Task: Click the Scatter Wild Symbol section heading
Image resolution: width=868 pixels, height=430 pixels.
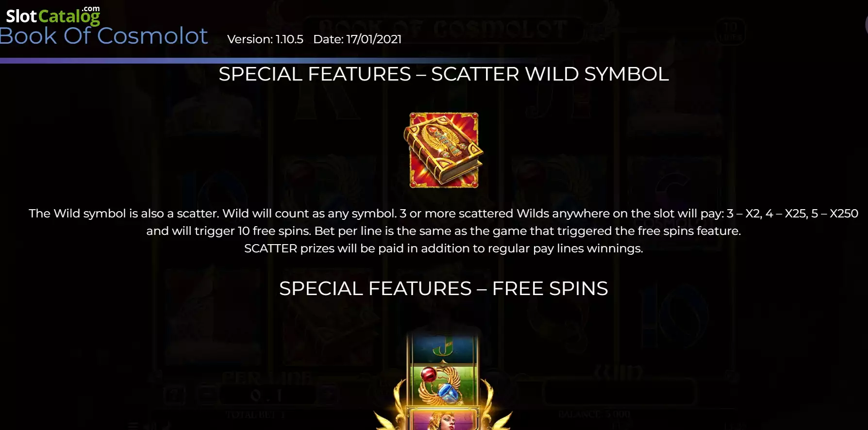Action: pos(444,74)
